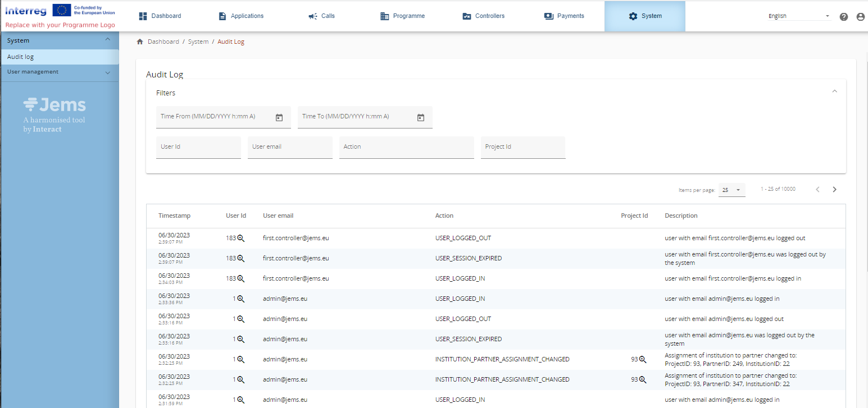
Task: Open the Items per page dropdown
Action: [x=731, y=190]
